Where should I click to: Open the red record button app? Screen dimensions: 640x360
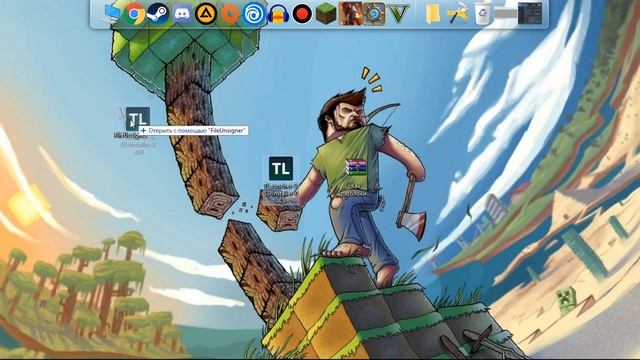(x=302, y=14)
